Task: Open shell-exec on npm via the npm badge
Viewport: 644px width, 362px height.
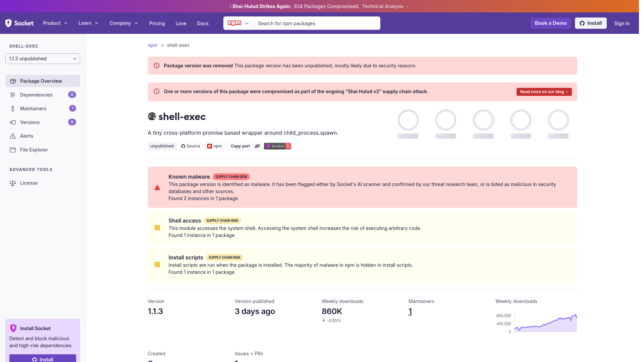Action: click(215, 146)
